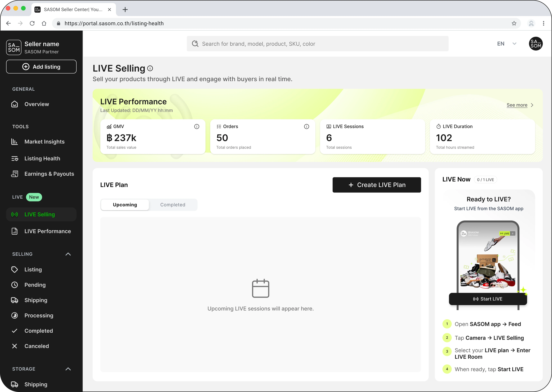552x392 pixels.
Task: Follow the See more link
Action: coord(517,105)
